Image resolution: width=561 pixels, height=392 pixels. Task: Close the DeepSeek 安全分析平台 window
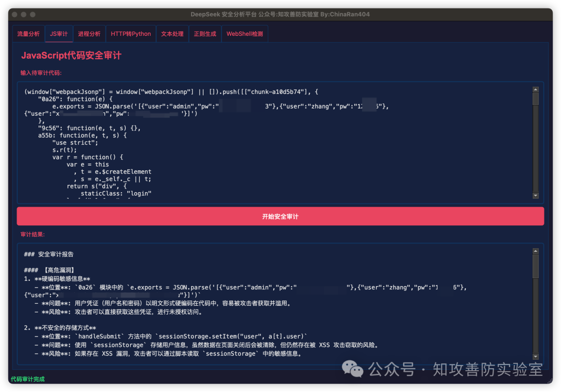15,15
